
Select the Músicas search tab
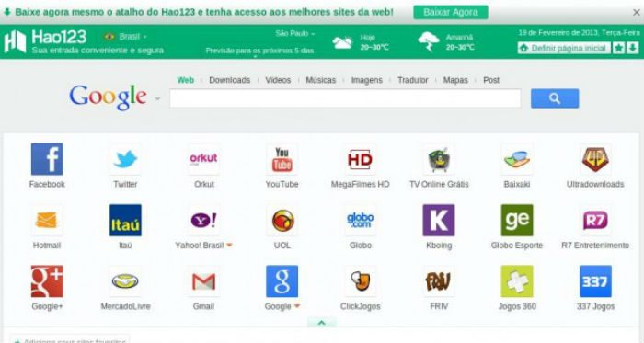pyautogui.click(x=321, y=80)
